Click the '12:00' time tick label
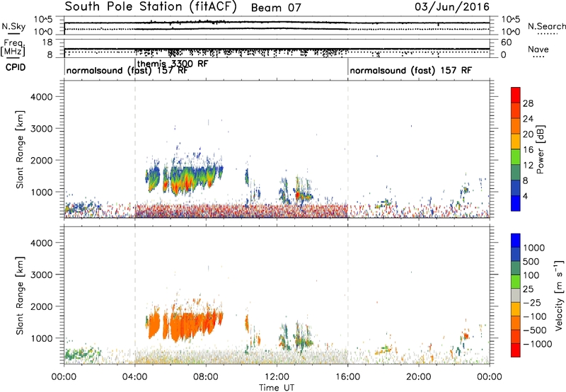Image resolution: width=566 pixels, height=392 pixels. click(277, 377)
